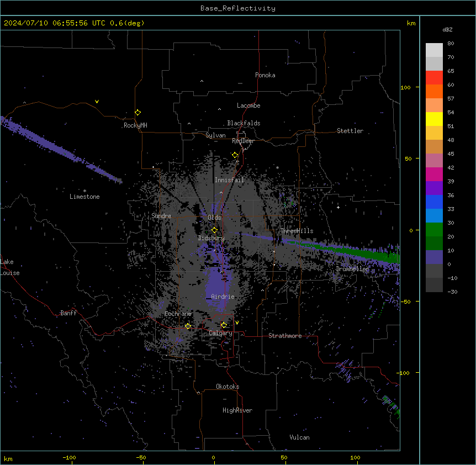Click the Okotoks town label

click(228, 387)
